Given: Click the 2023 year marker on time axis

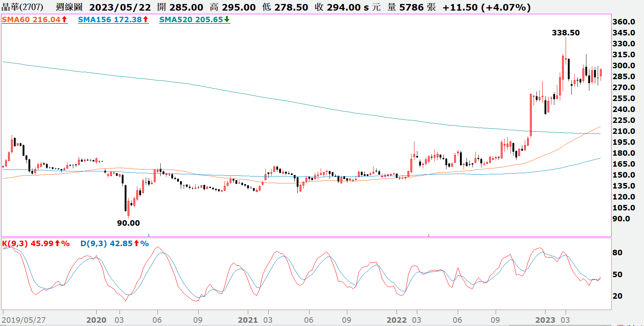Looking at the screenshot, I should point(545,320).
